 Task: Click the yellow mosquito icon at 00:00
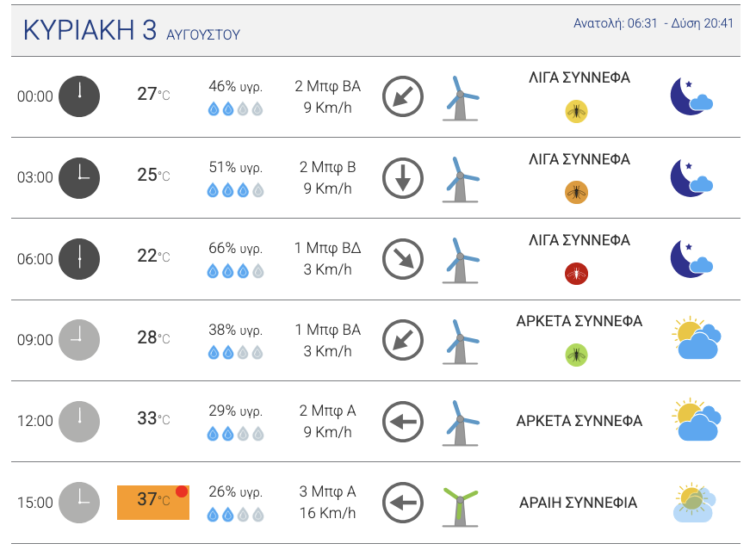click(576, 111)
